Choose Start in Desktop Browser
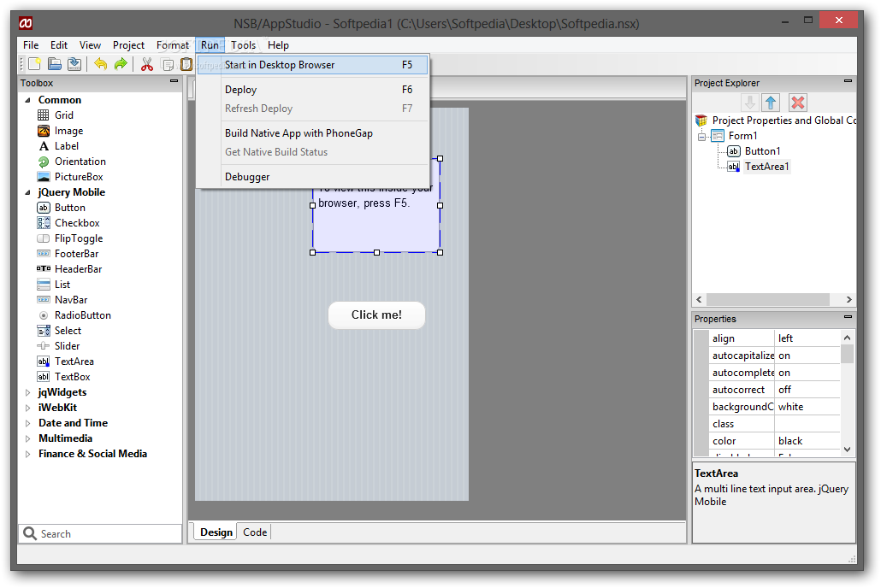 coord(313,65)
